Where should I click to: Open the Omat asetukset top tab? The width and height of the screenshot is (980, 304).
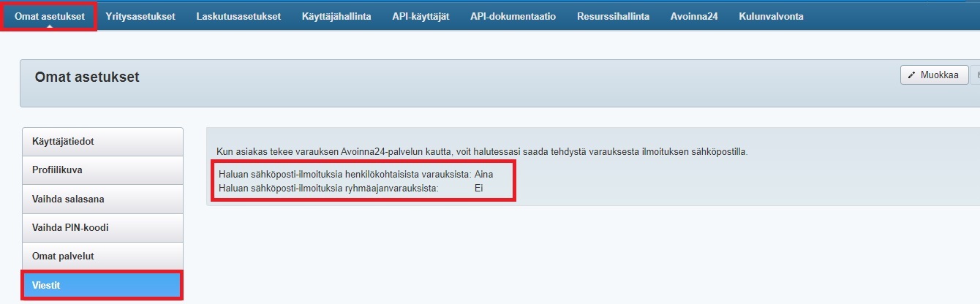(49, 17)
